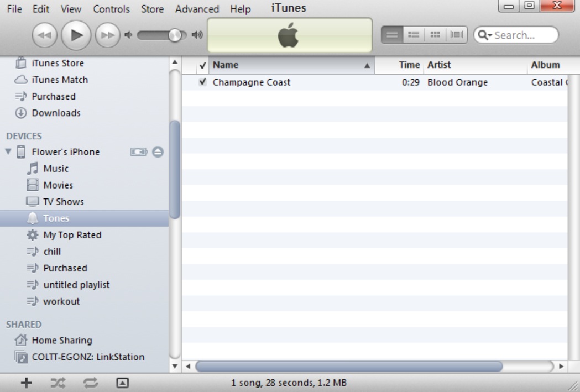Toggle repeat mode

tap(90, 383)
